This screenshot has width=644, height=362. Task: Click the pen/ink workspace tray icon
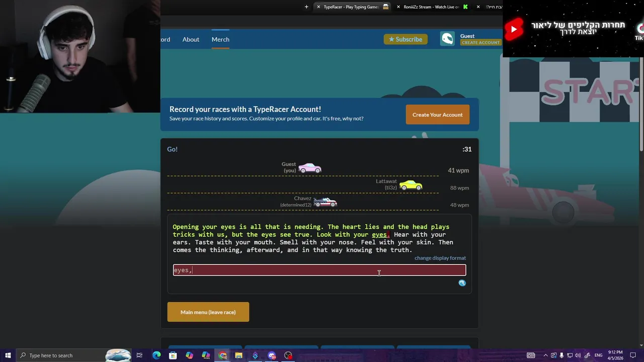(x=587, y=355)
